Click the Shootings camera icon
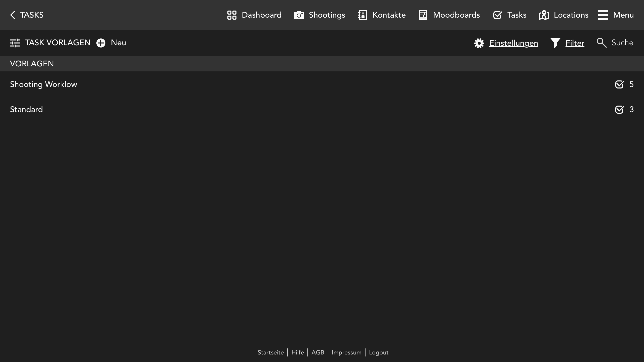Viewport: 644px width, 362px height. point(299,15)
